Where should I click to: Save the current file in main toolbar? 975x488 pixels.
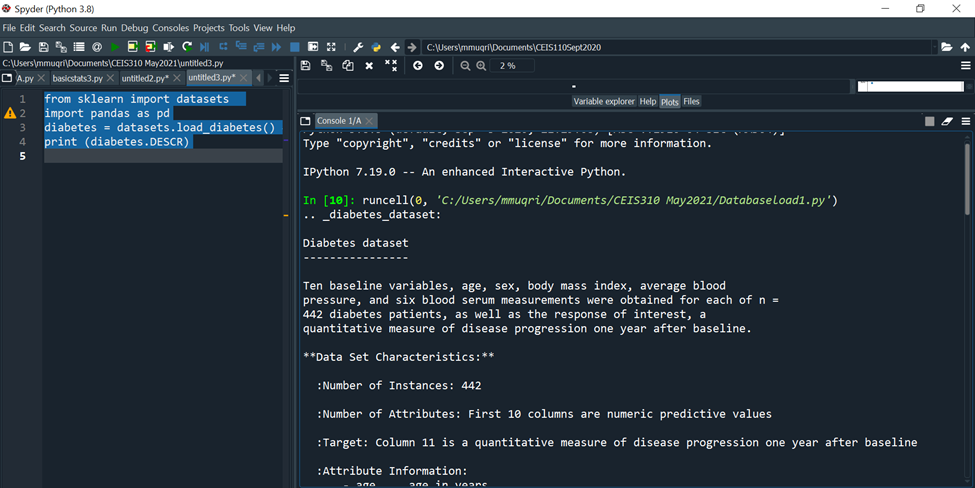[44, 47]
